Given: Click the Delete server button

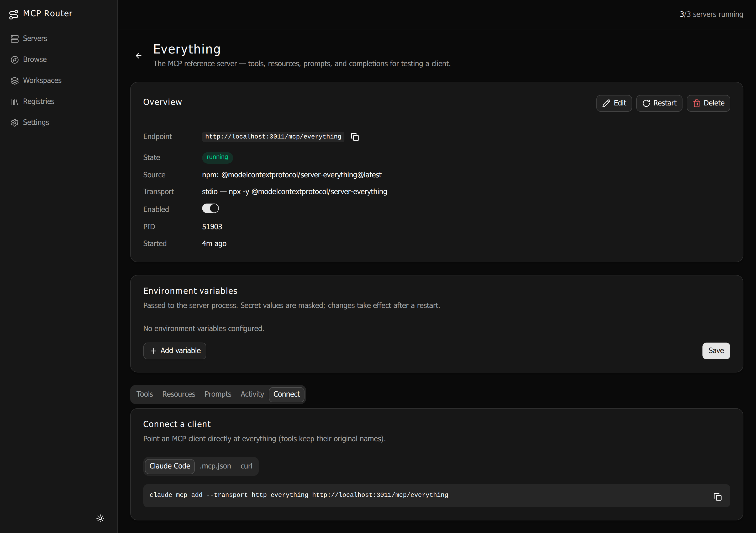Looking at the screenshot, I should (708, 103).
